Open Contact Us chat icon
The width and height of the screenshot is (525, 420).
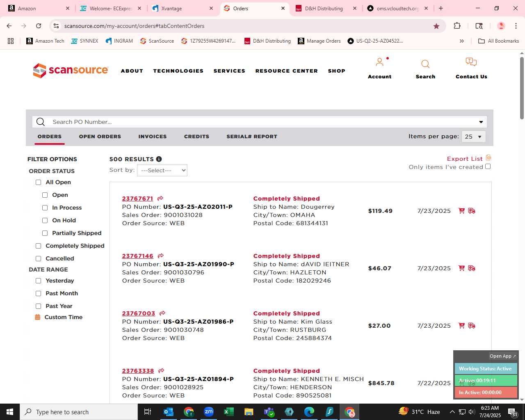click(471, 62)
